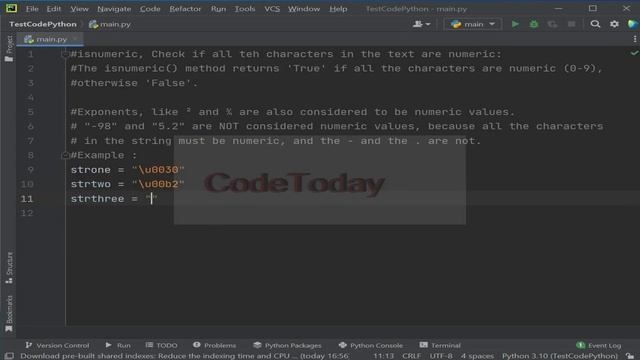Switch the Python 3.10 interpreter
This screenshot has width=640, height=360.
point(560,356)
